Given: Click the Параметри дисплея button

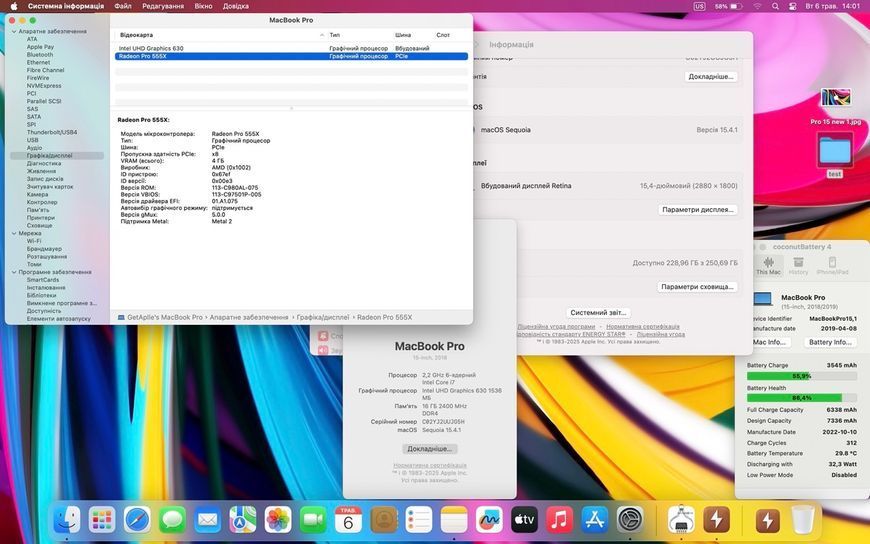Looking at the screenshot, I should coord(698,209).
